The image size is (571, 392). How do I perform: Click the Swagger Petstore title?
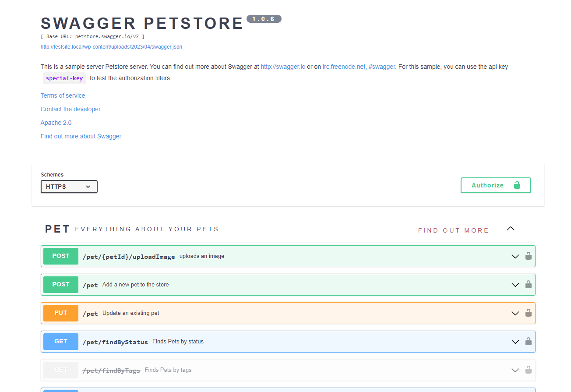pyautogui.click(x=142, y=23)
